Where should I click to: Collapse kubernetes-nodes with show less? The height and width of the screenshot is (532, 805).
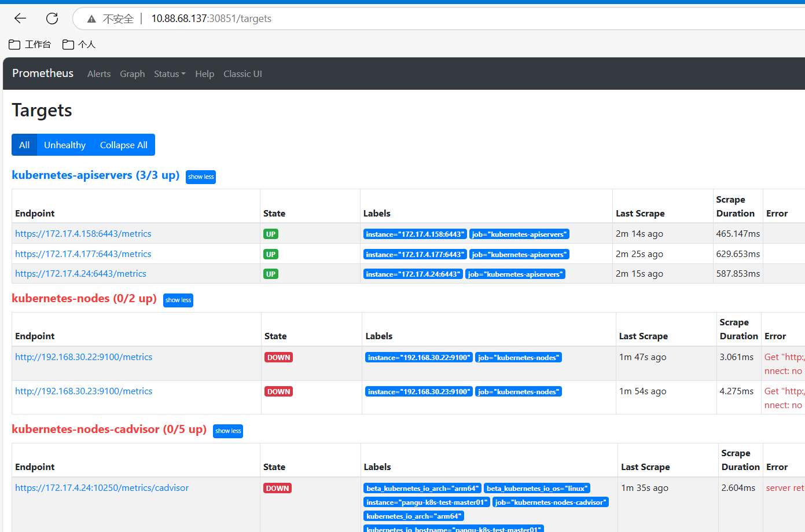pos(178,300)
